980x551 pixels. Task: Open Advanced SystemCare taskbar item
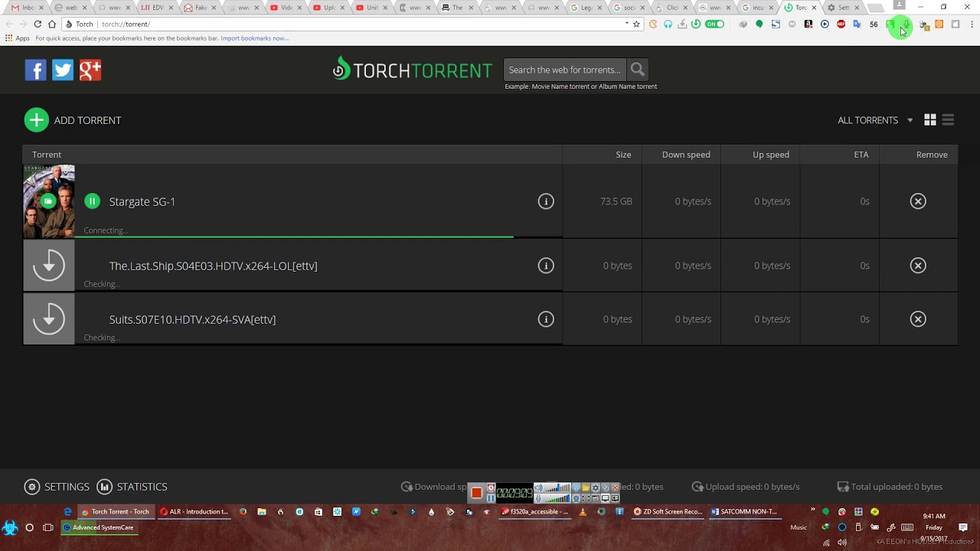coord(98,527)
